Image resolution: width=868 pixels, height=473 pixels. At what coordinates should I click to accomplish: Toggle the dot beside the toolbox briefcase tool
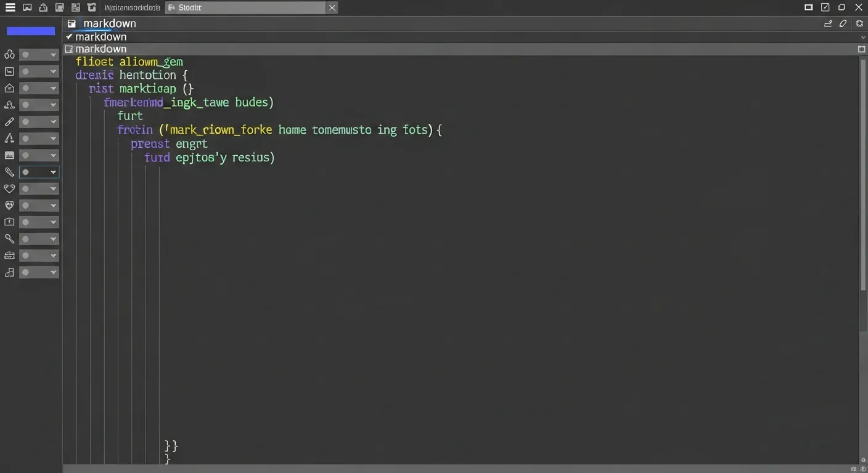(25, 255)
